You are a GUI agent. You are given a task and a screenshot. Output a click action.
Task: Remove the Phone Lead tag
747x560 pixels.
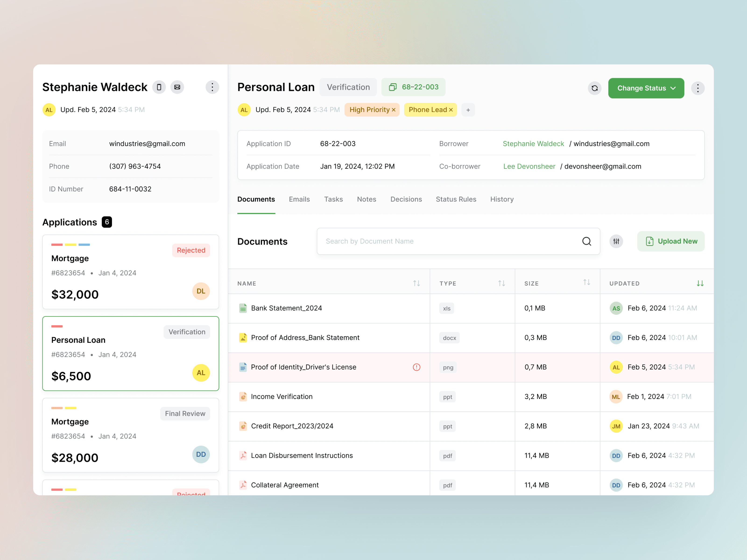coord(451,110)
